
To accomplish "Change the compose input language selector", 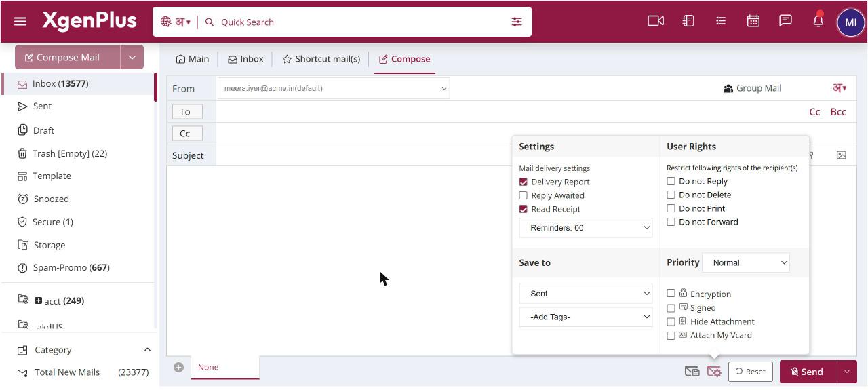I will pyautogui.click(x=840, y=88).
